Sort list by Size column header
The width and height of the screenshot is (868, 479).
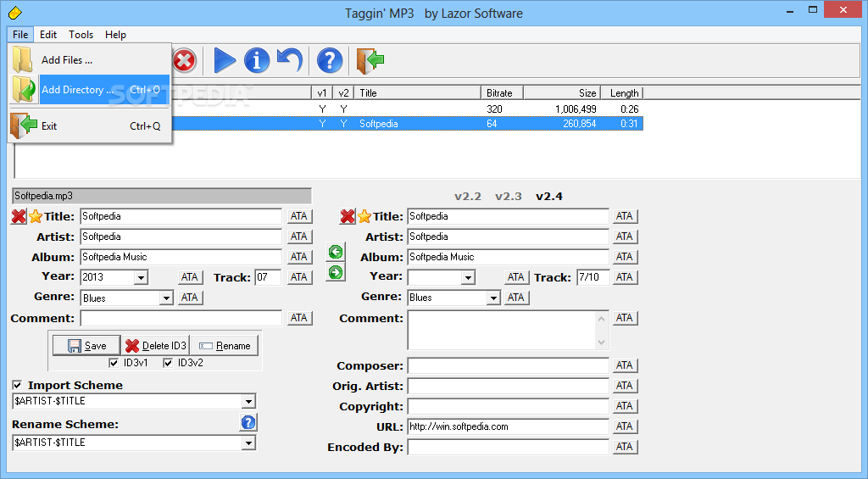tap(561, 93)
